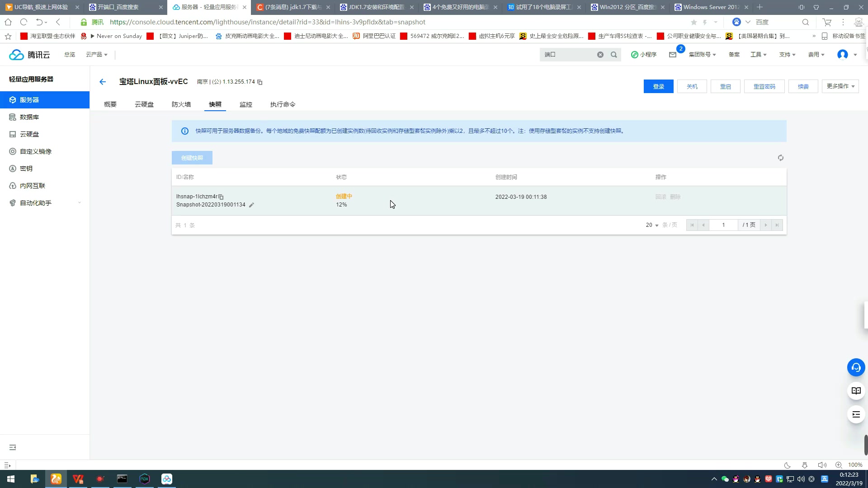The width and height of the screenshot is (868, 488).
Task: Change the 20 per page size
Action: pos(652,225)
